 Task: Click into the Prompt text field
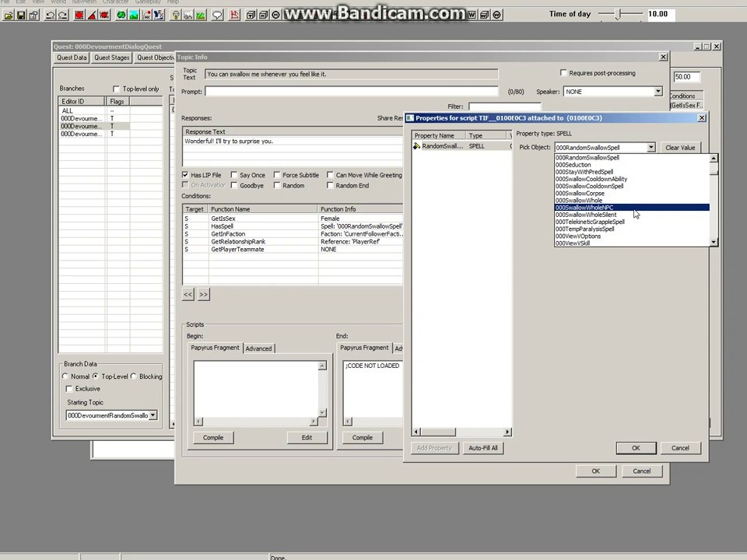tap(352, 92)
